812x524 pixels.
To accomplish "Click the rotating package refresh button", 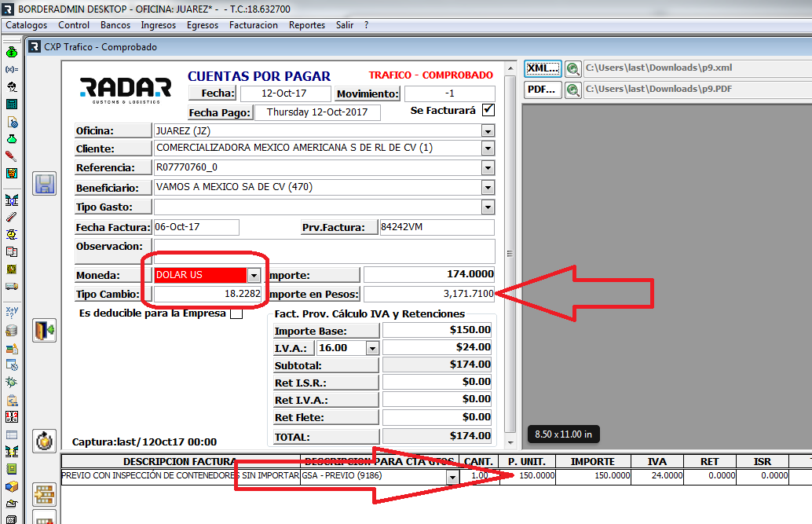I will pos(45,441).
